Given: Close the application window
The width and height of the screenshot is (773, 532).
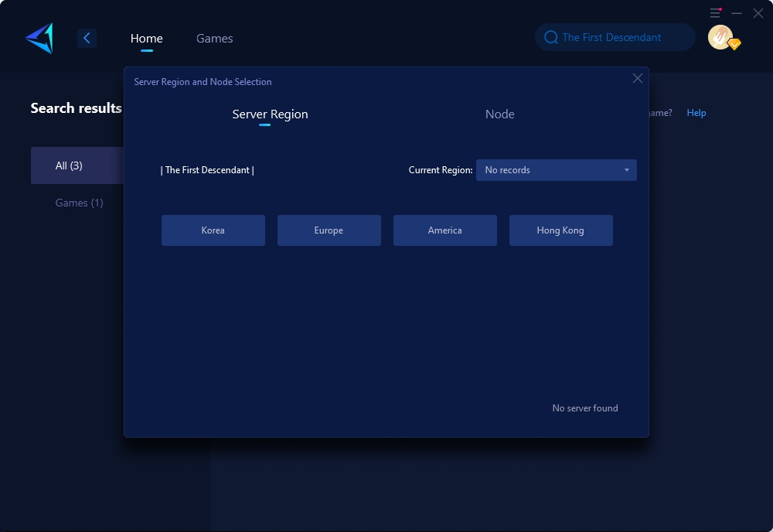Looking at the screenshot, I should (x=758, y=13).
